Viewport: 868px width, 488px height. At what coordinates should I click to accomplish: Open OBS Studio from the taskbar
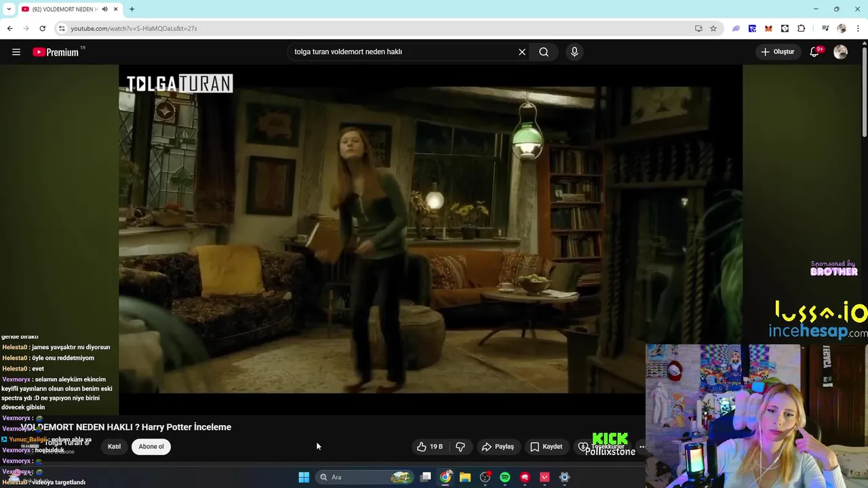pyautogui.click(x=485, y=477)
